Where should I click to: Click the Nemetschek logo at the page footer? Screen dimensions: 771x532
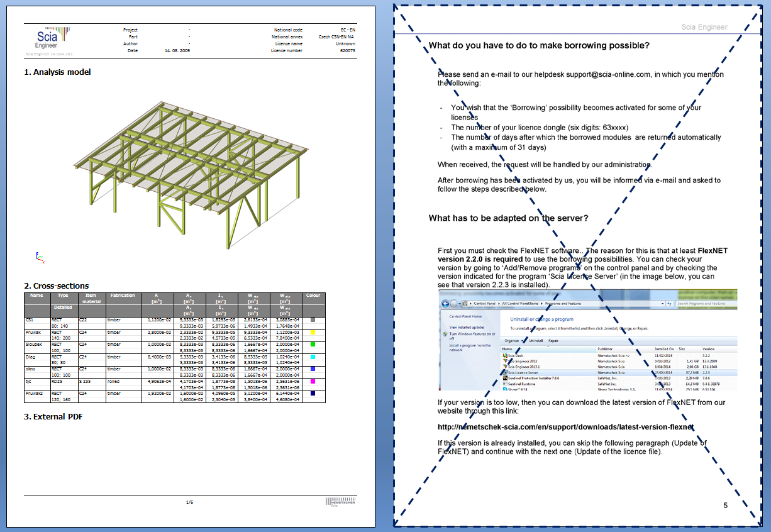(340, 502)
